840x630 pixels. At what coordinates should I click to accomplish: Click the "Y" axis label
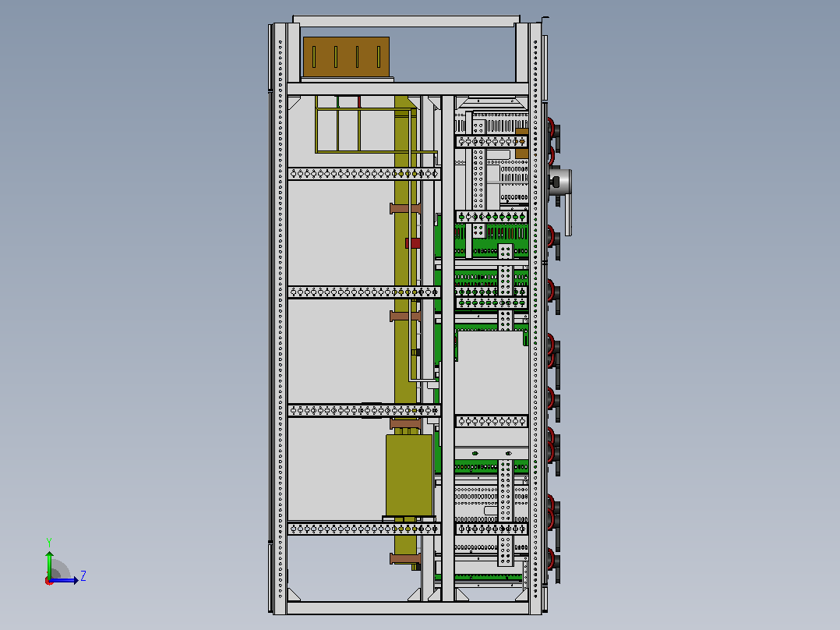[49, 542]
